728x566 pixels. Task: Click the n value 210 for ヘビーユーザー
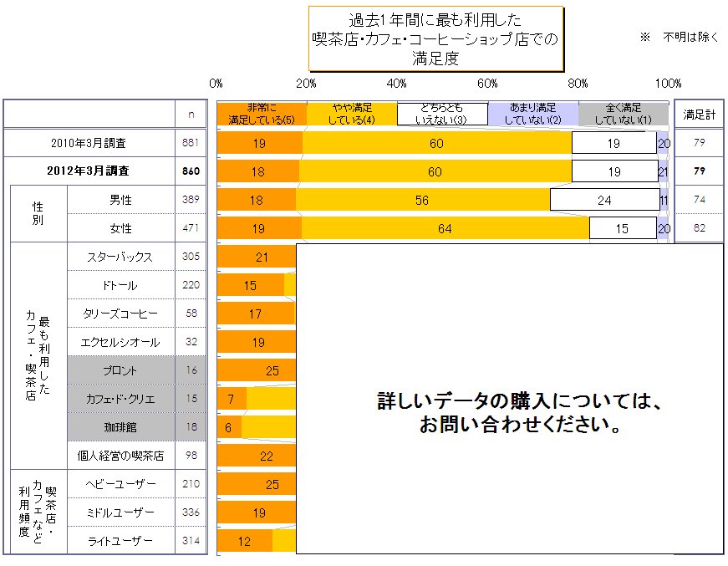click(x=191, y=484)
